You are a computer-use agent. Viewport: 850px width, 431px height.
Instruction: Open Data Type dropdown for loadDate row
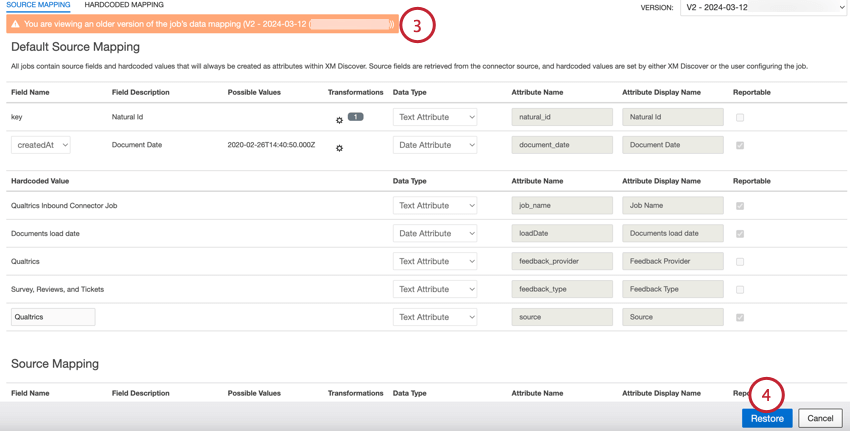point(434,234)
